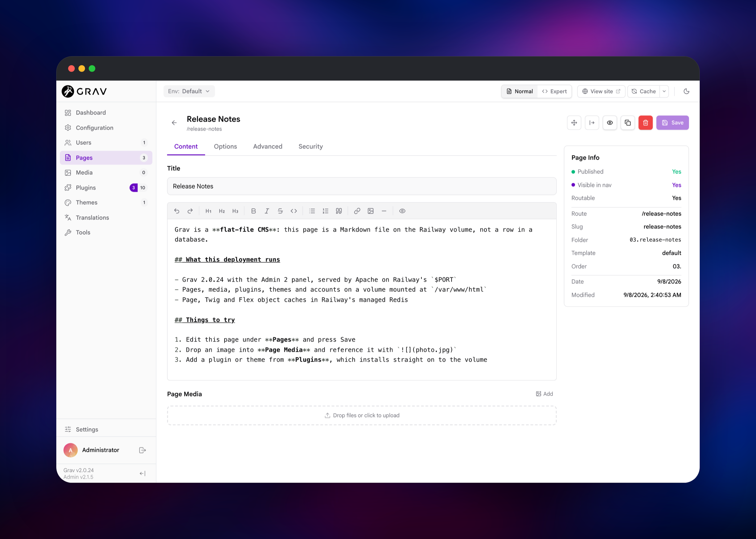The image size is (756, 539).
Task: Go to Dashboard in sidebar
Action: click(x=106, y=113)
